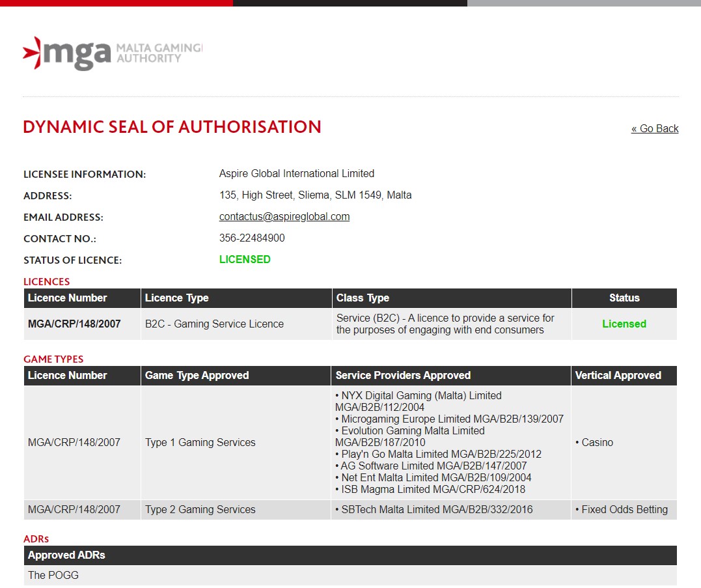This screenshot has height=588, width=701.
Task: Select the 'Dynamic Seal of Authorisation' heading
Action: pos(172,127)
